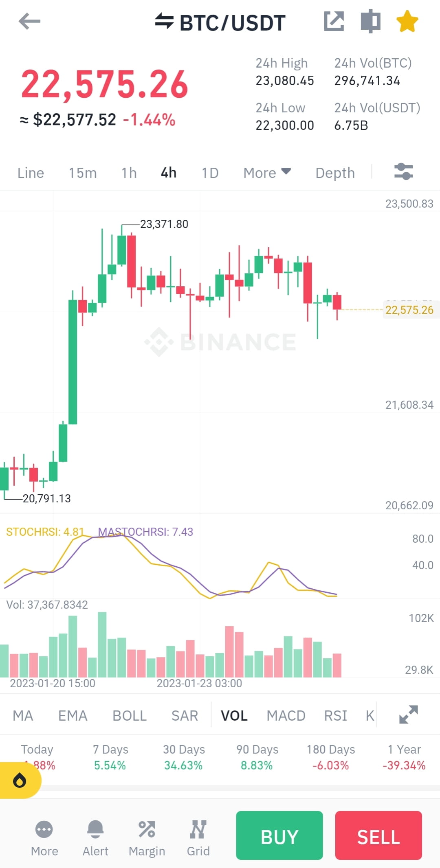The height and width of the screenshot is (868, 440).
Task: Switch to the Depth view
Action: (x=335, y=173)
